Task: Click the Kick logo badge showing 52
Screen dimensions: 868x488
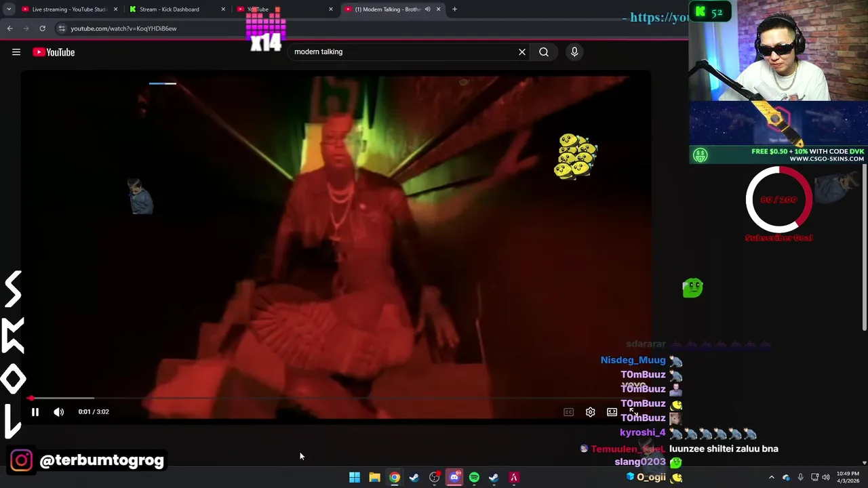Action: [710, 12]
